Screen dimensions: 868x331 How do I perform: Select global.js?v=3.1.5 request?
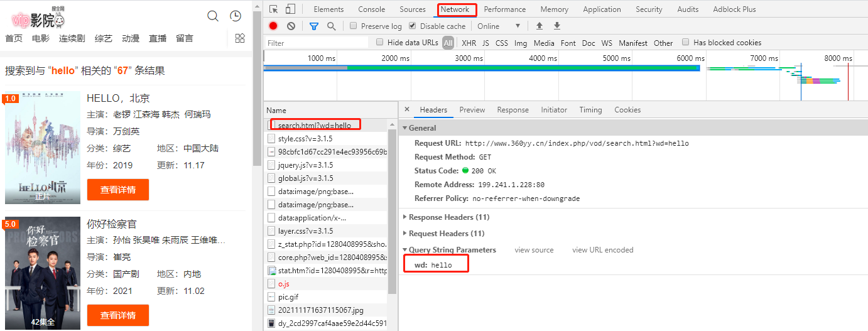[327, 178]
